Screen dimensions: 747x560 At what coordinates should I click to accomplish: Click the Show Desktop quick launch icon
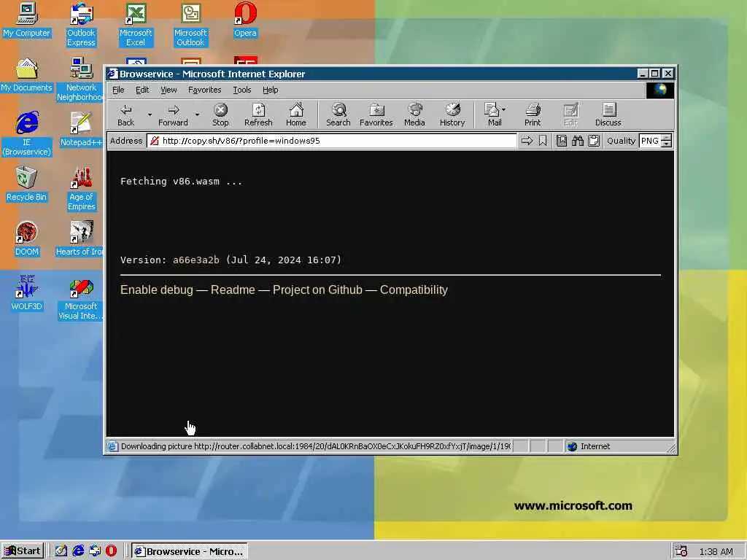pos(61,551)
